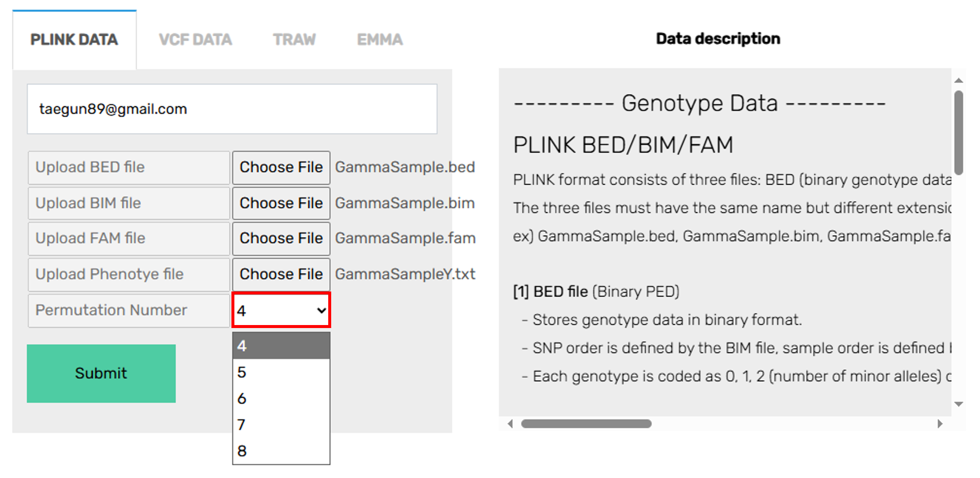Switch to the PLINK DATA tab
The height and width of the screenshot is (478, 980).
click(x=74, y=40)
